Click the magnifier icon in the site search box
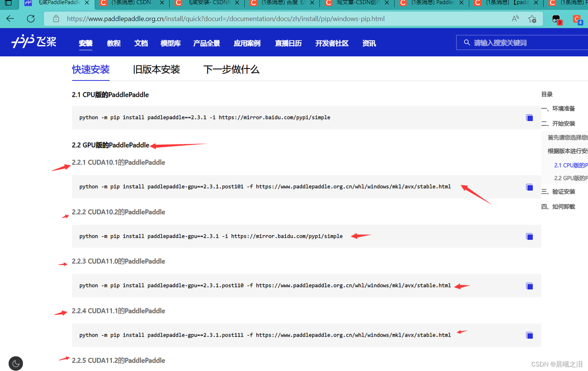Viewport: 588px width, 371px height. [466, 42]
